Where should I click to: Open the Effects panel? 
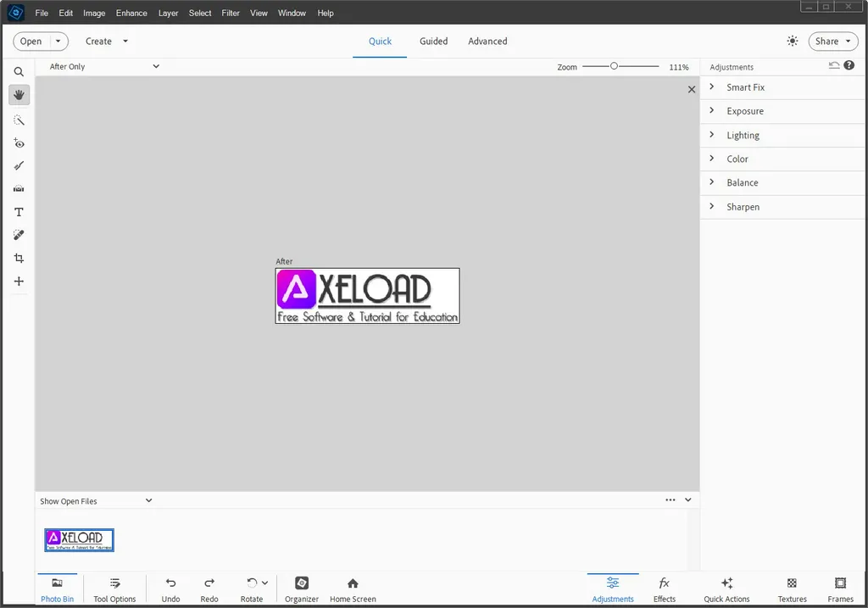pos(665,589)
